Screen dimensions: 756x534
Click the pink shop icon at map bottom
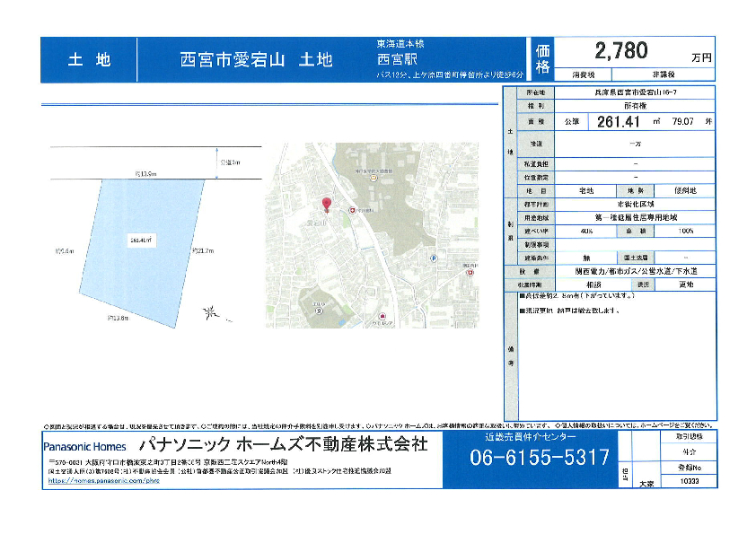click(383, 316)
